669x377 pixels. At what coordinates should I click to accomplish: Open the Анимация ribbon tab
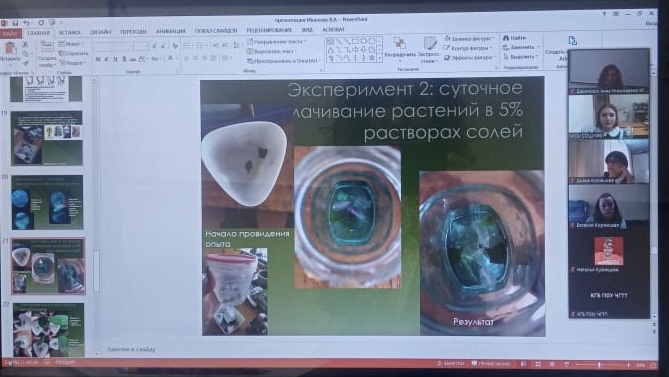click(170, 31)
